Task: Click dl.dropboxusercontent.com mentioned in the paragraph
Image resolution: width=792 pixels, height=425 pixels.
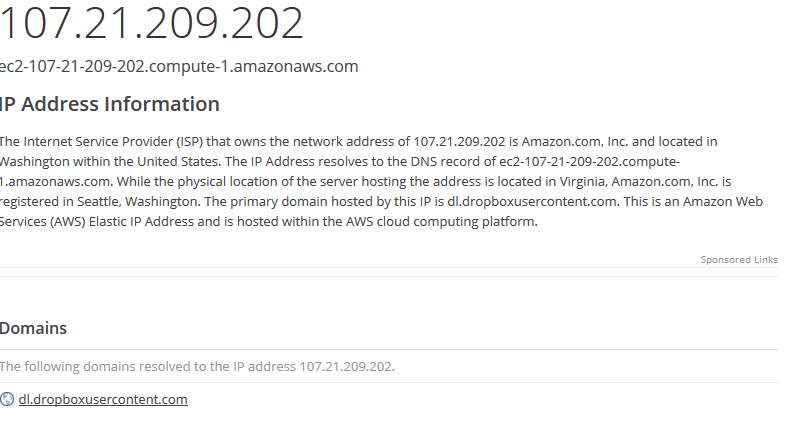Action: 532,202
